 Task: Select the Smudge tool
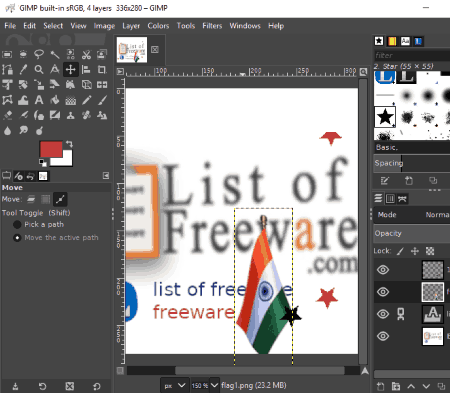pyautogui.click(x=23, y=130)
